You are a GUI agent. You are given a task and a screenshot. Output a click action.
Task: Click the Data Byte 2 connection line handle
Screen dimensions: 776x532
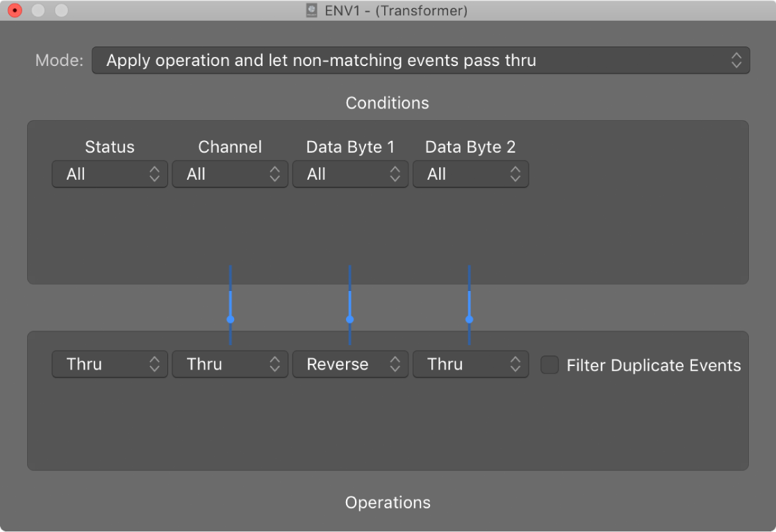[x=469, y=319]
